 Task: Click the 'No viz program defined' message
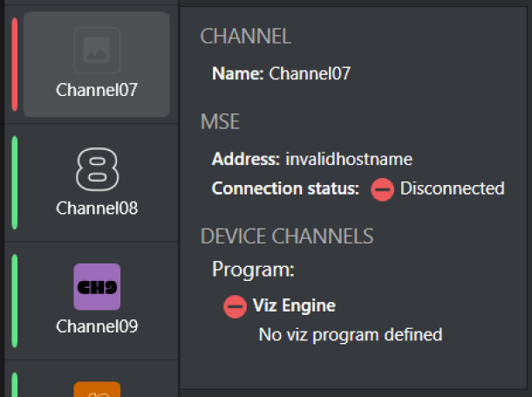(x=351, y=334)
